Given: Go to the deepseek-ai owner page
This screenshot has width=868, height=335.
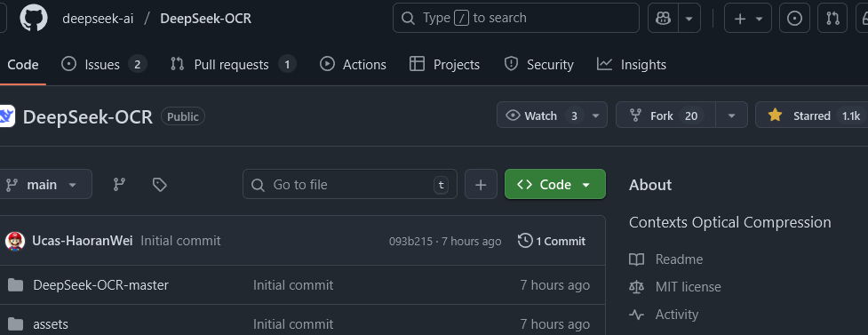Looking at the screenshot, I should [98, 19].
